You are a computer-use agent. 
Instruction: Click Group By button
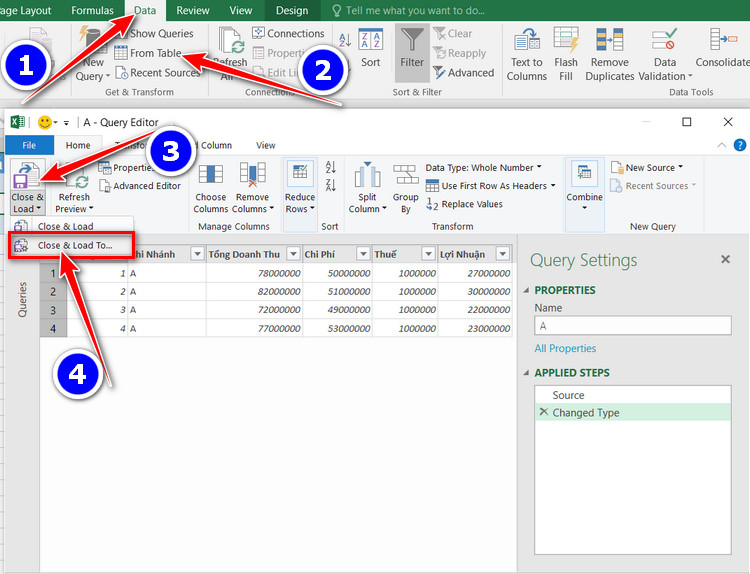point(405,188)
